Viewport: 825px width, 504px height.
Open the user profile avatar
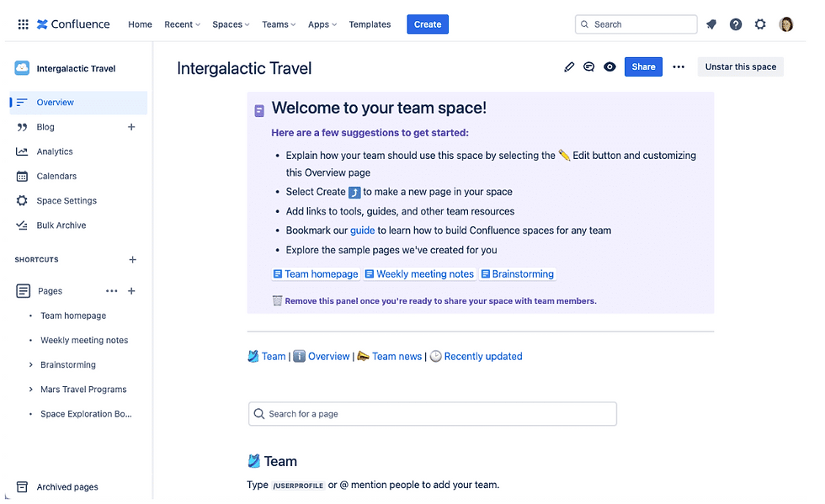[785, 24]
